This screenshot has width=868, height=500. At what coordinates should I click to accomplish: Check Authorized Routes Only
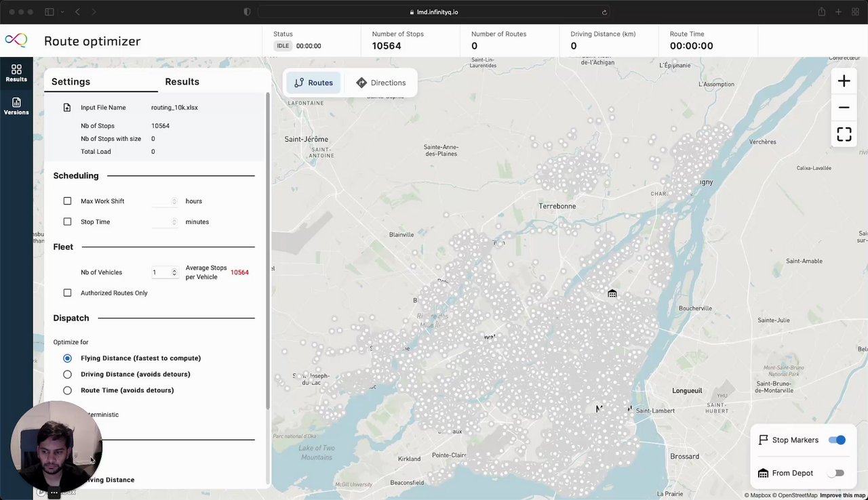click(x=67, y=293)
